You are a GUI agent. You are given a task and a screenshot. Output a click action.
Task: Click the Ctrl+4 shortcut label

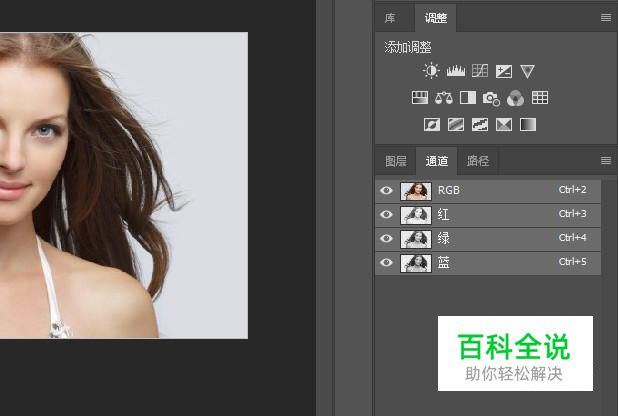[572, 238]
